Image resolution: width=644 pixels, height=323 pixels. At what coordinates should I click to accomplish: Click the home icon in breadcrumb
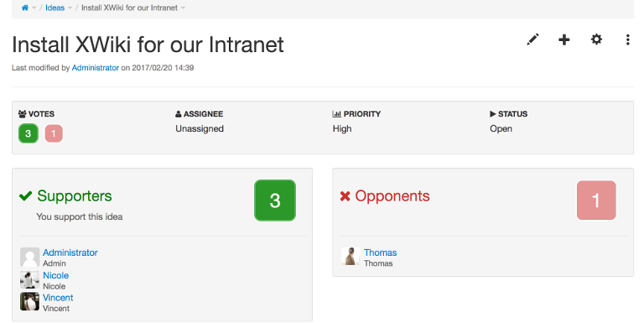tap(25, 8)
